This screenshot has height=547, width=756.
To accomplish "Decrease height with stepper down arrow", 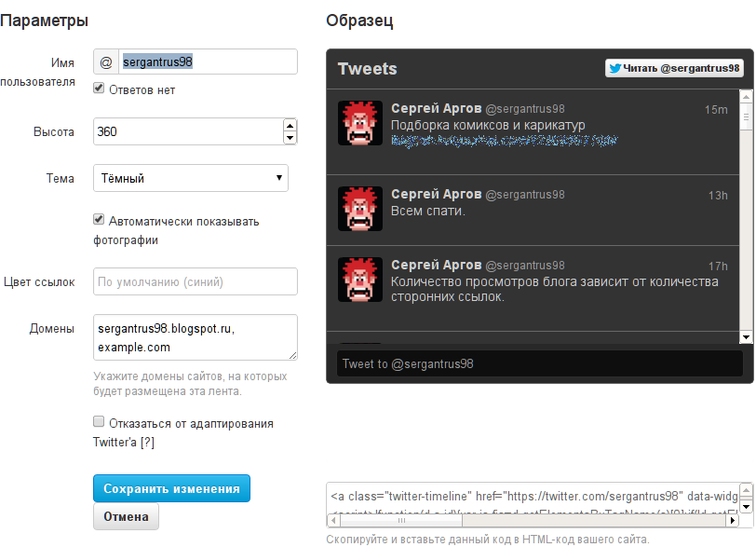I will click(x=290, y=138).
